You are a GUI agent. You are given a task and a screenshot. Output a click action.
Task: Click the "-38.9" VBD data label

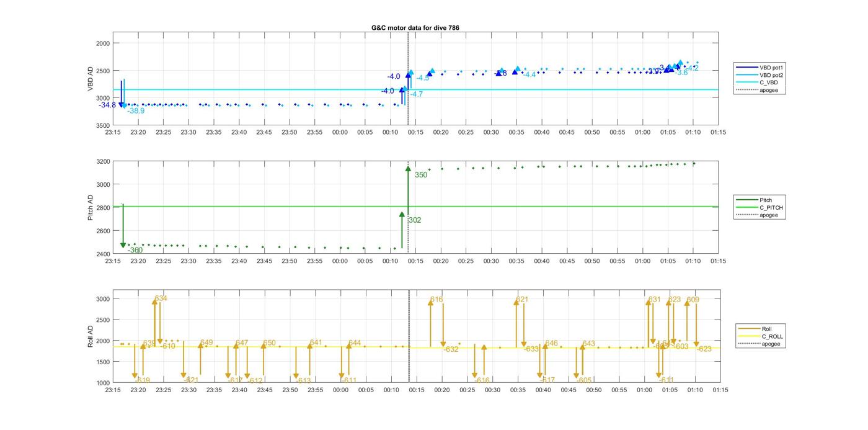136,110
